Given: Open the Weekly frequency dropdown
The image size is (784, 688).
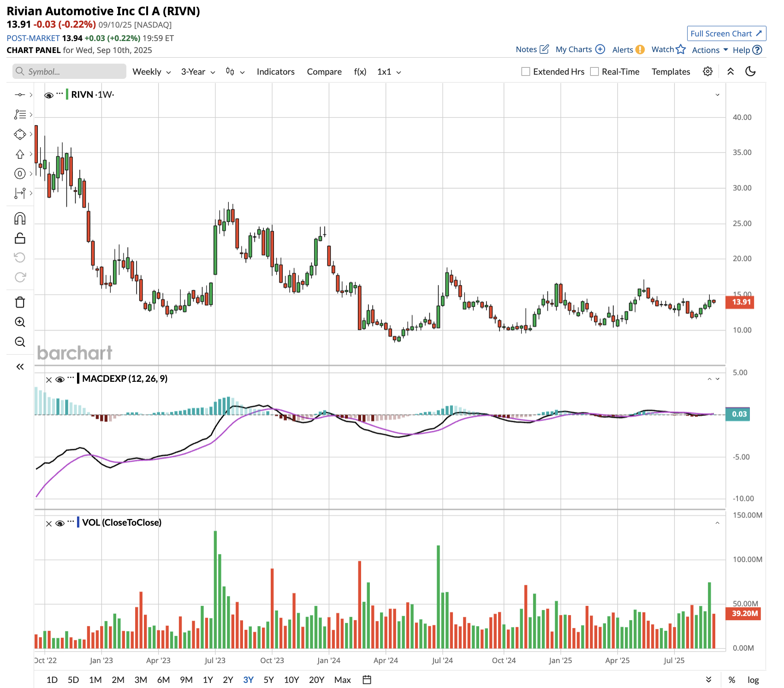Looking at the screenshot, I should (152, 71).
